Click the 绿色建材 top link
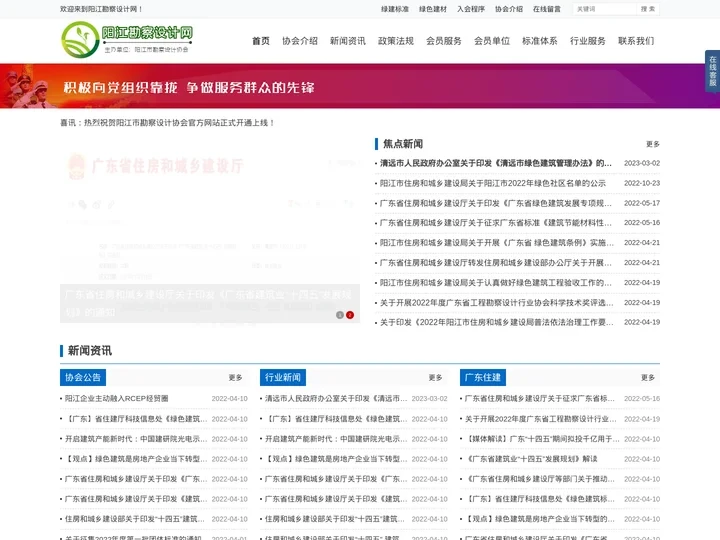The image size is (720, 540). pyautogui.click(x=433, y=9)
